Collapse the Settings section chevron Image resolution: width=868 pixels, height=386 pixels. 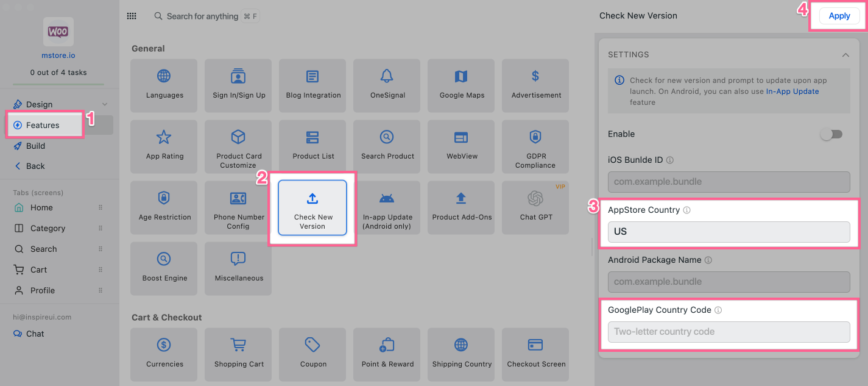[845, 55]
